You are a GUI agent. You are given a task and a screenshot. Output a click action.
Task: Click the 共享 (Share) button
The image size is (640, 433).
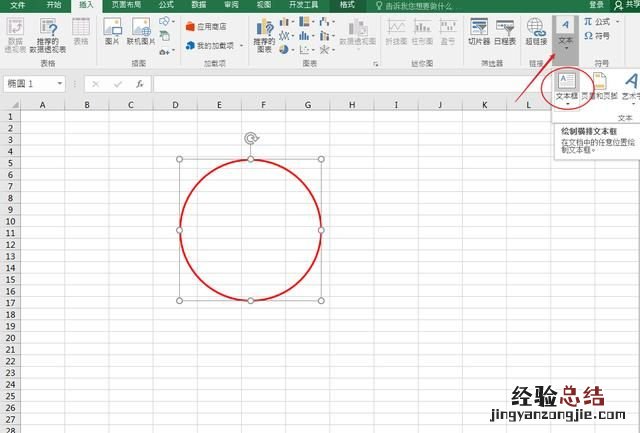coord(627,5)
